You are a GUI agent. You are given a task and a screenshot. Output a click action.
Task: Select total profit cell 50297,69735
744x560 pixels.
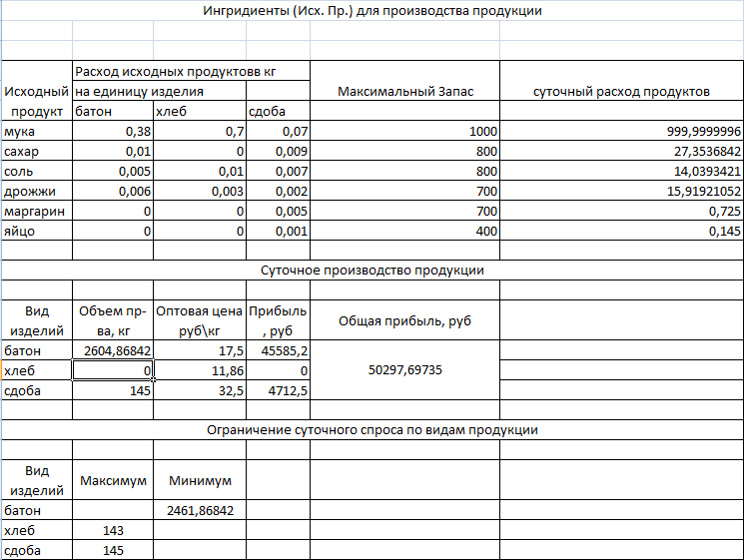click(x=404, y=370)
